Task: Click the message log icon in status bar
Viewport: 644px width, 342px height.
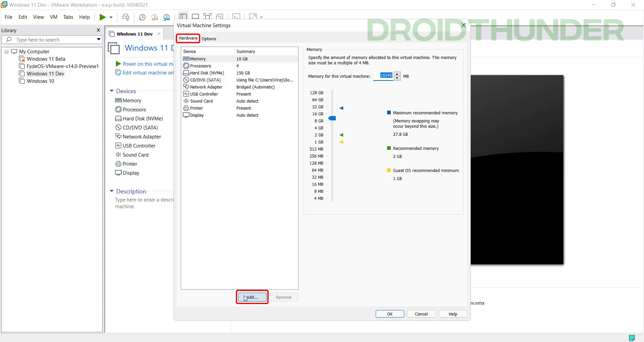Action: pos(632,338)
